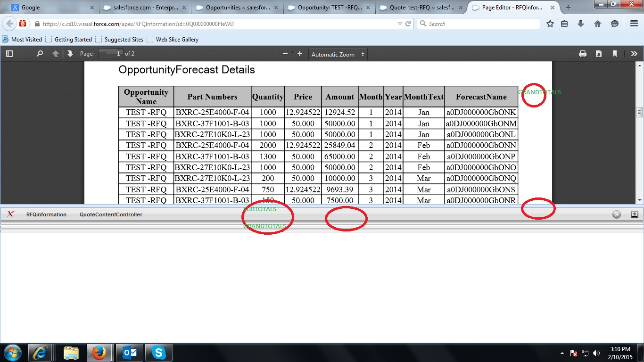Zoom in on the PDF document
The height and width of the screenshot is (362, 644).
pos(300,54)
